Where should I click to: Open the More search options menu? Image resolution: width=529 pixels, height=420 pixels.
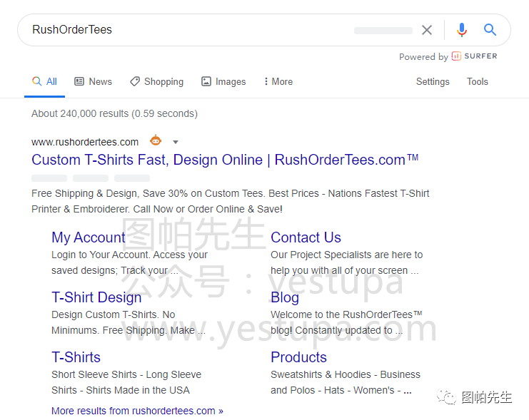point(278,82)
